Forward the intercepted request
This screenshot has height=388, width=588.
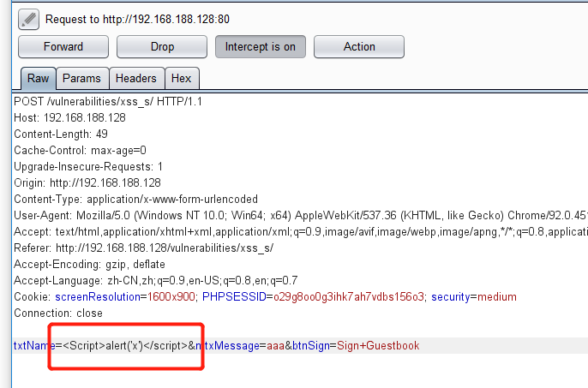click(63, 47)
